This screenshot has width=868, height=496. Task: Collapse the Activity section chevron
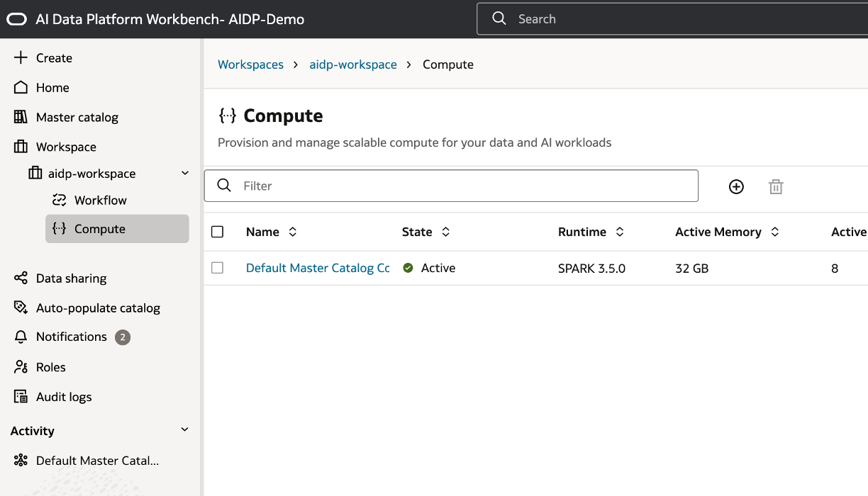[185, 430]
